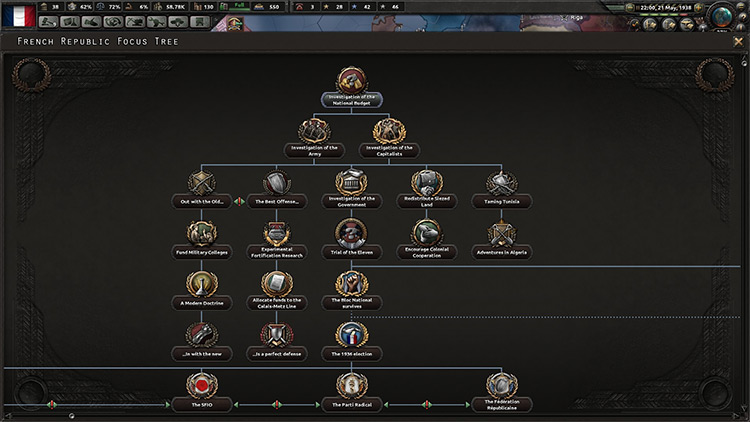The height and width of the screenshot is (422, 750).
Task: Open the Research screen flask button
Action: coord(70,22)
